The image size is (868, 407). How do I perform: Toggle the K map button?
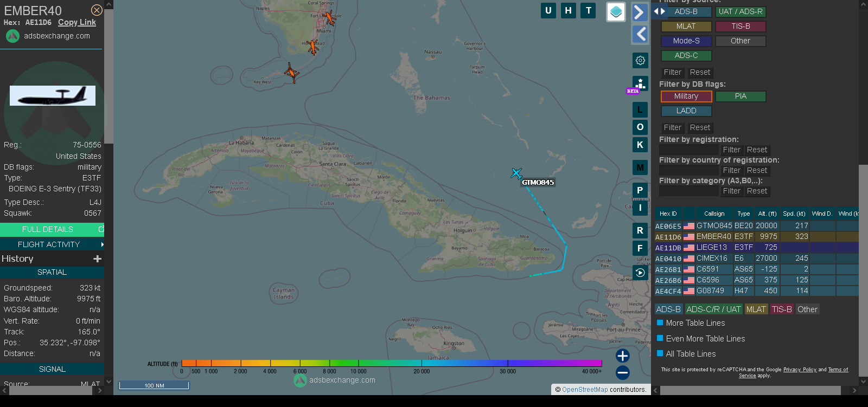tap(640, 145)
